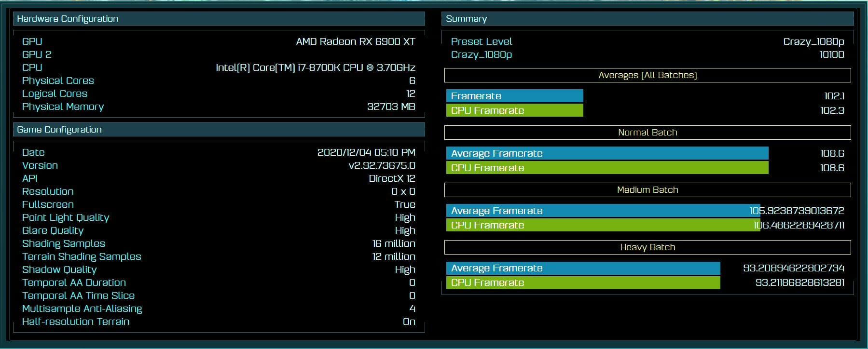868x349 pixels.
Task: Click the green CPU Framerate bar under Averages
Action: 515,110
